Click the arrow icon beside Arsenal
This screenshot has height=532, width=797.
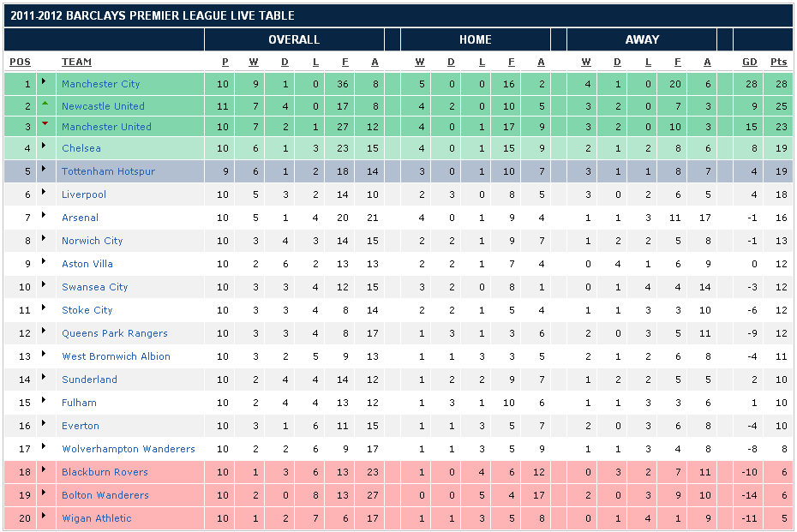point(45,217)
